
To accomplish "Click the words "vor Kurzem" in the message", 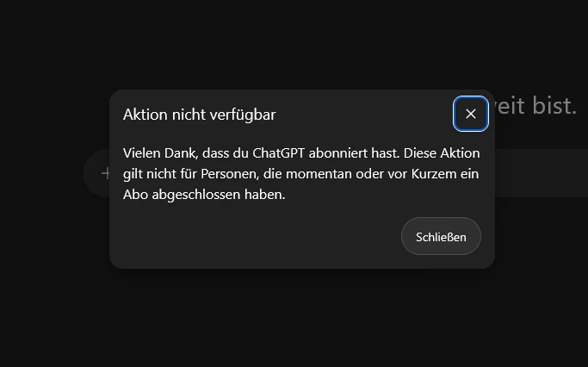I will (x=422, y=174).
